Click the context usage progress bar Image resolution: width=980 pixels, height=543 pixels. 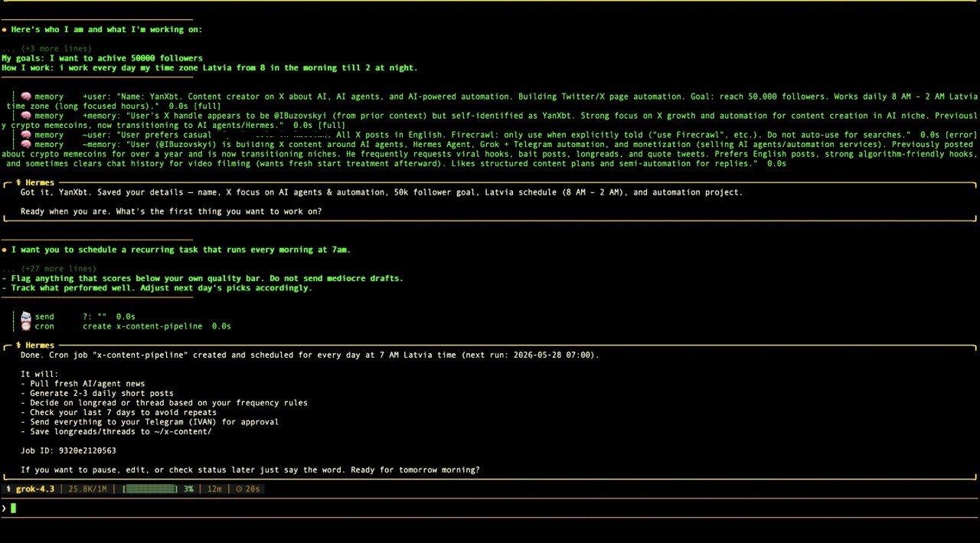(150, 489)
